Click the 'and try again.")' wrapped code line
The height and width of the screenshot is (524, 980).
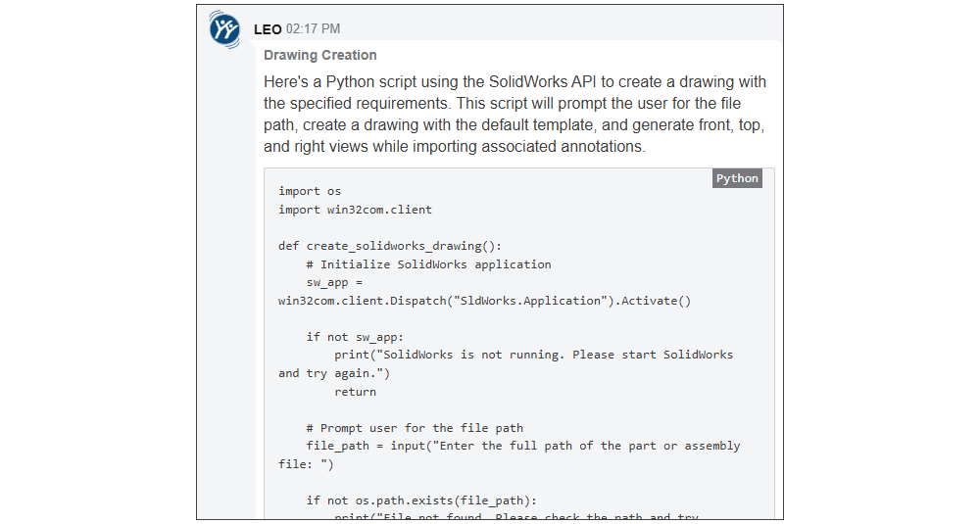point(334,373)
